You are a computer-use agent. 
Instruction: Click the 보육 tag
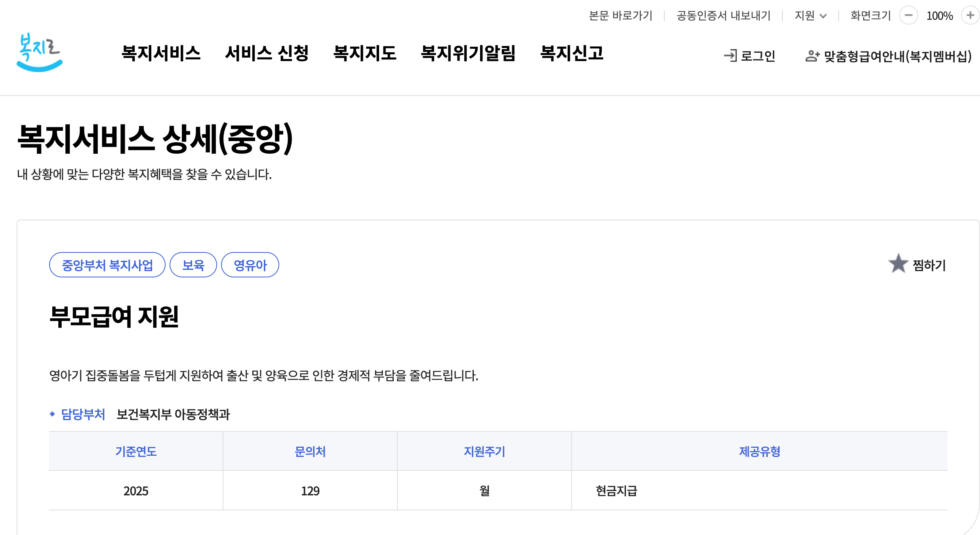tap(193, 265)
